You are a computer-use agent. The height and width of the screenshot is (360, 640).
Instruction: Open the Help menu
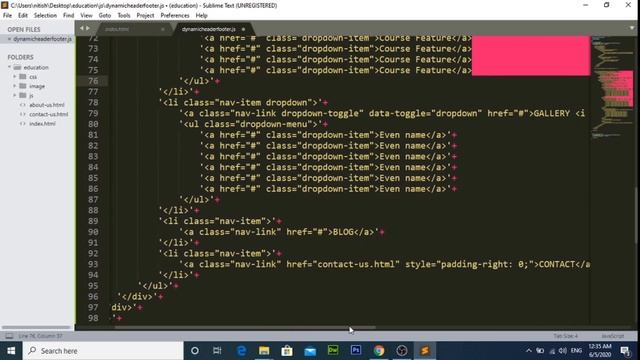(201, 16)
